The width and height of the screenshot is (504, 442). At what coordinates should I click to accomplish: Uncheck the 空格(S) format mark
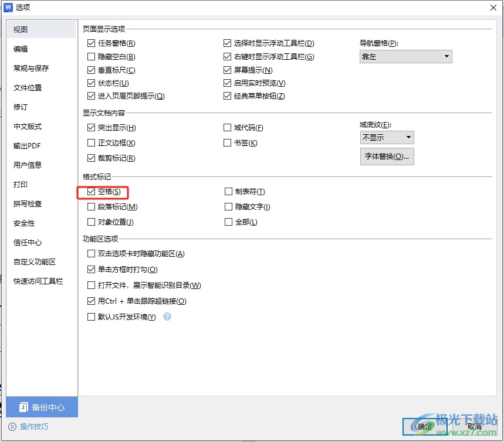coord(92,192)
